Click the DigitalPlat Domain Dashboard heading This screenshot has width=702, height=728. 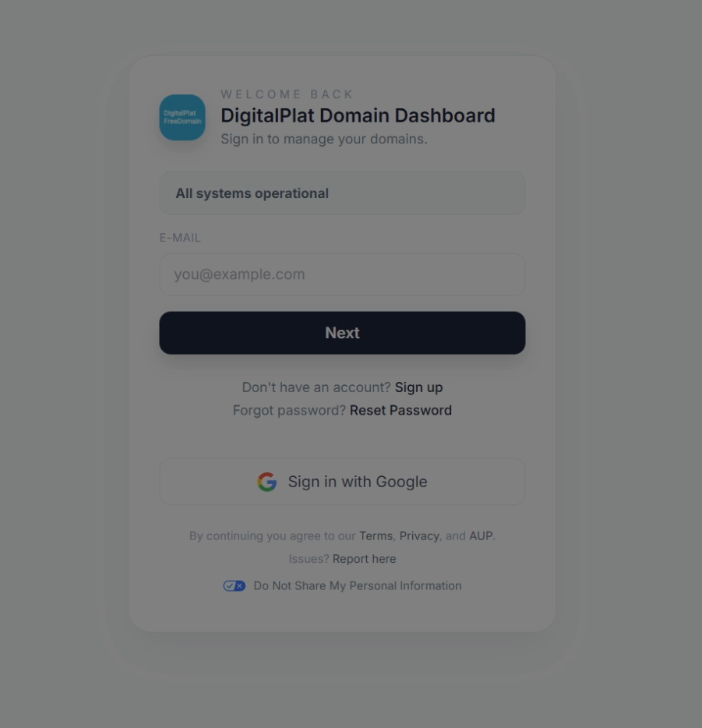(358, 115)
